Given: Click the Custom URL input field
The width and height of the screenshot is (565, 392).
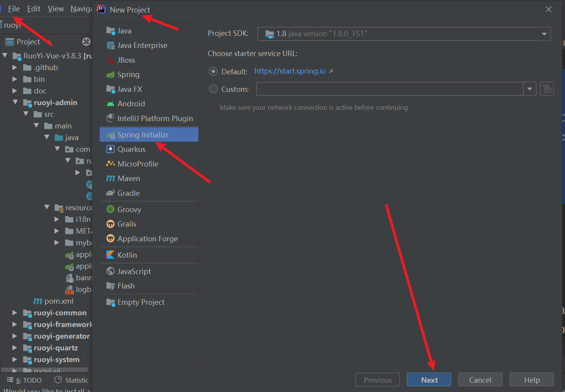Looking at the screenshot, I should coord(390,89).
